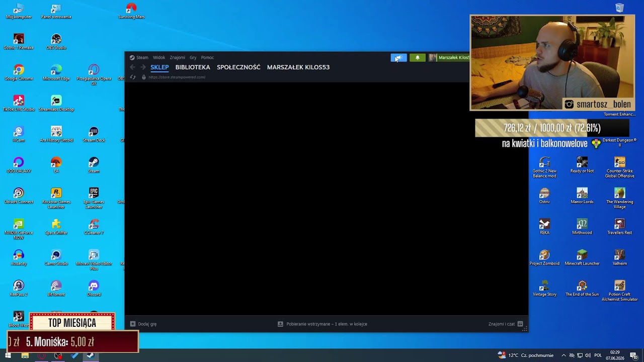Switch to the BIBLIOTEKA tab
644x362 pixels.
[x=193, y=67]
